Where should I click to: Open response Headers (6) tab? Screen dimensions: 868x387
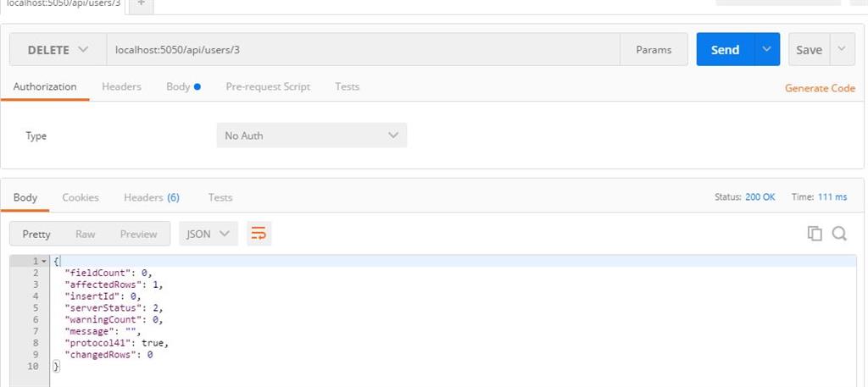pos(152,197)
